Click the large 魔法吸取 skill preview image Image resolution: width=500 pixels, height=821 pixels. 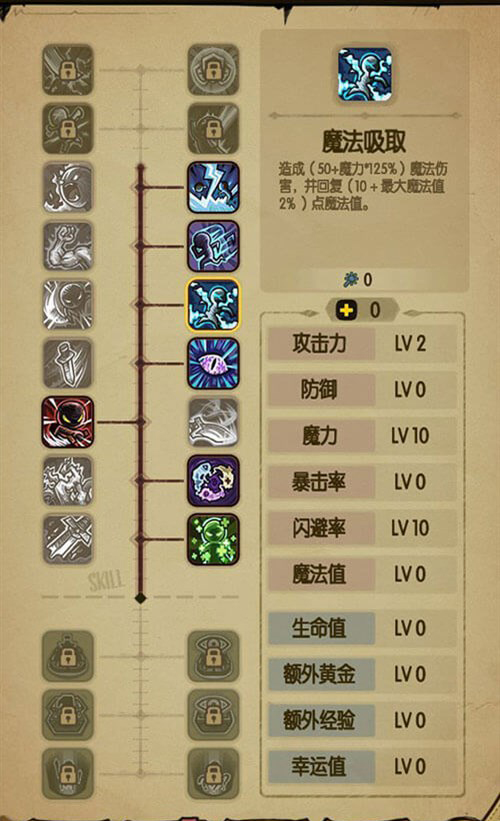coord(364,74)
